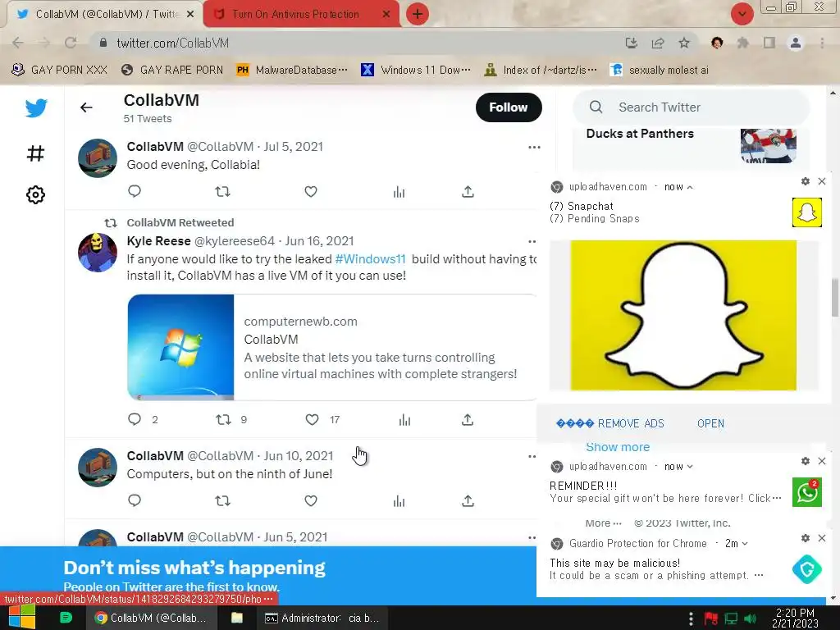The height and width of the screenshot is (630, 840).
Task: Share the 'Good evening, Collabia!' tweet
Action: pos(468,191)
